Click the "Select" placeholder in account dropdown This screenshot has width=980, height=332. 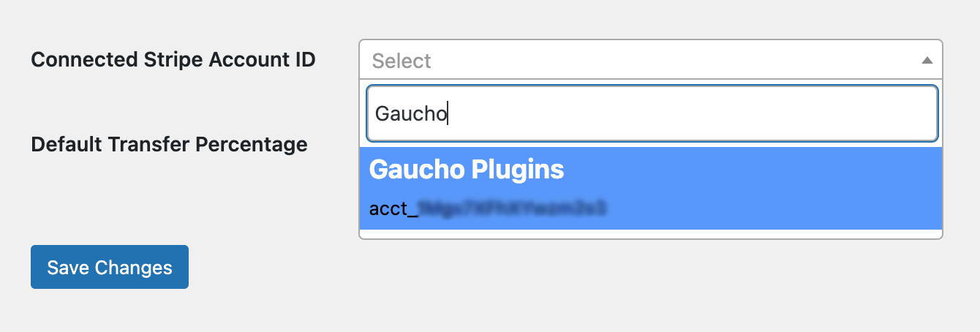pyautogui.click(x=402, y=61)
